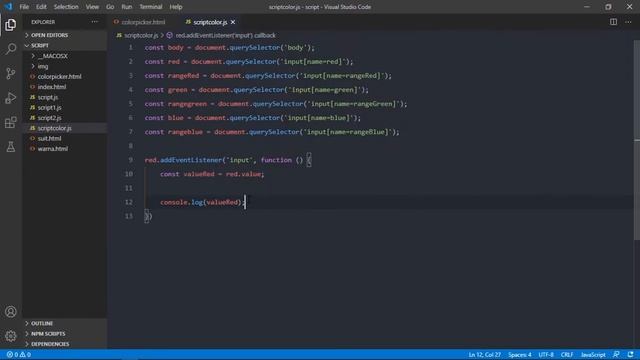
Task: Click the 'const valueRed = red.value;' line
Action: tap(212, 174)
